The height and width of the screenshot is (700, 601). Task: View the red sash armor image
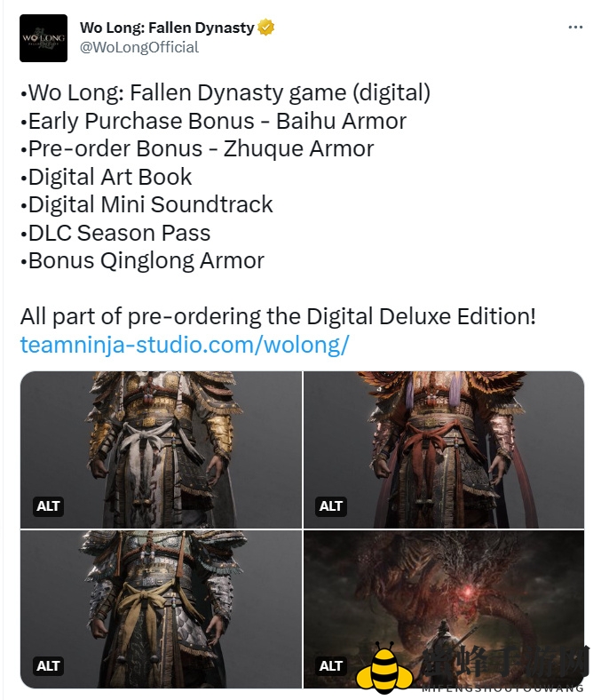[x=444, y=449]
